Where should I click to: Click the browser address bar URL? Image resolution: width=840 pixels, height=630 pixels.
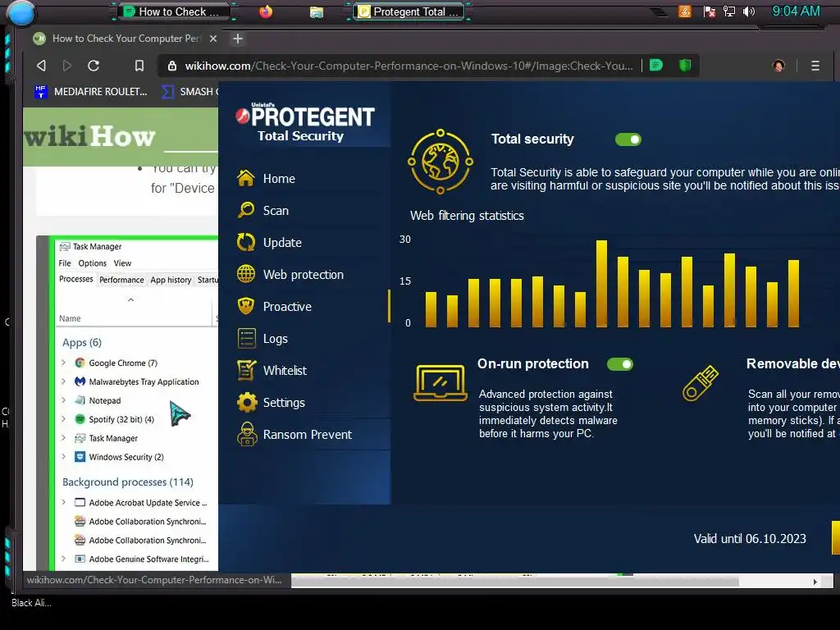click(409, 66)
